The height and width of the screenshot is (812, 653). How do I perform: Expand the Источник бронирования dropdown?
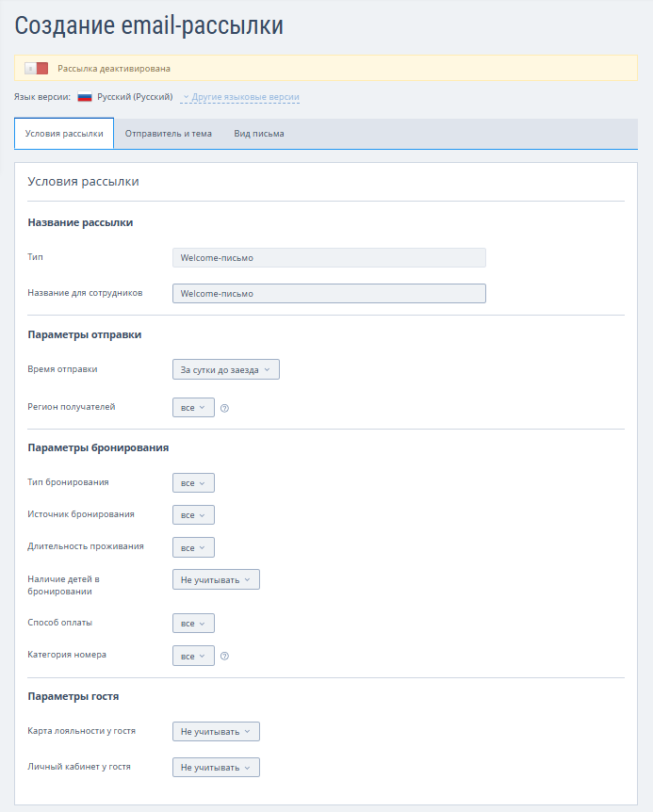pos(193,515)
